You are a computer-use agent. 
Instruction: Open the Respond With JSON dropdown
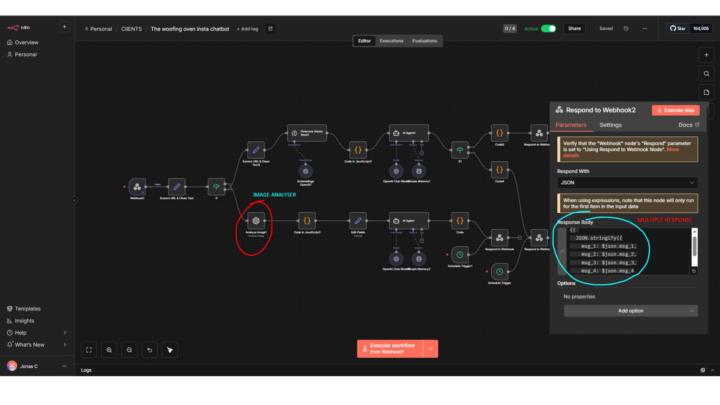(627, 182)
